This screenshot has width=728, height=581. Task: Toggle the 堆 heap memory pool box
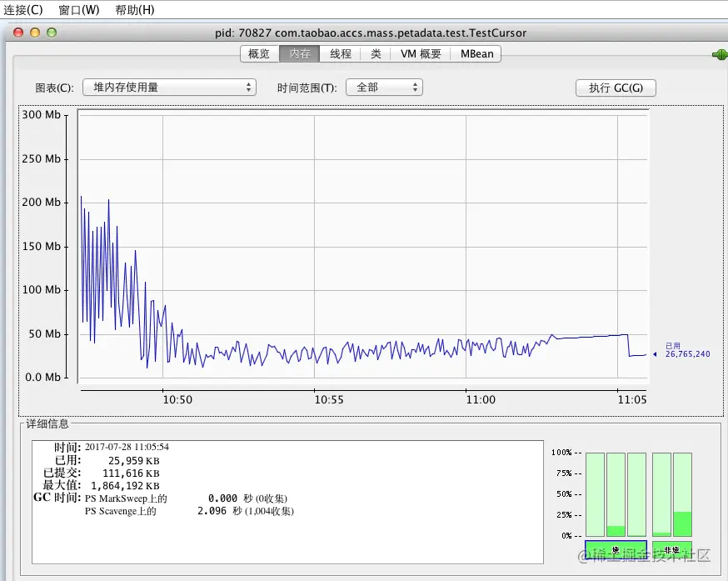[x=616, y=549]
